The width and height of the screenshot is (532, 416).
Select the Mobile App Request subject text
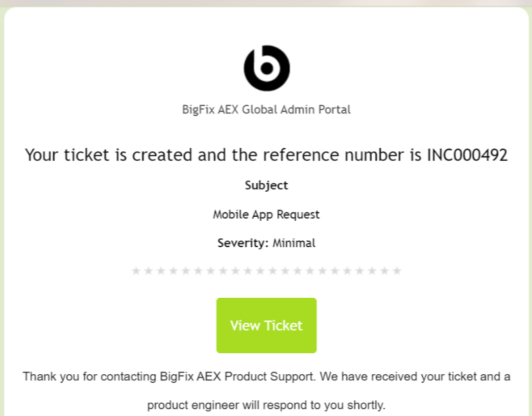click(x=266, y=215)
